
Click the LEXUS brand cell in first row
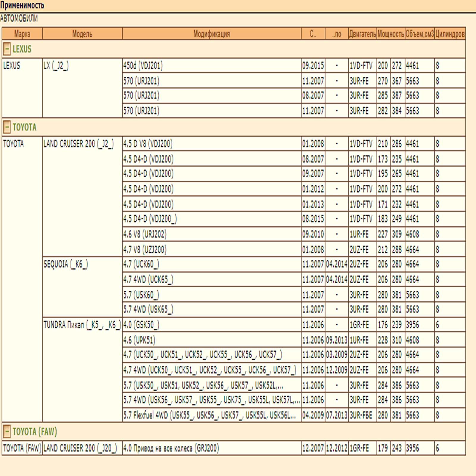click(22, 88)
